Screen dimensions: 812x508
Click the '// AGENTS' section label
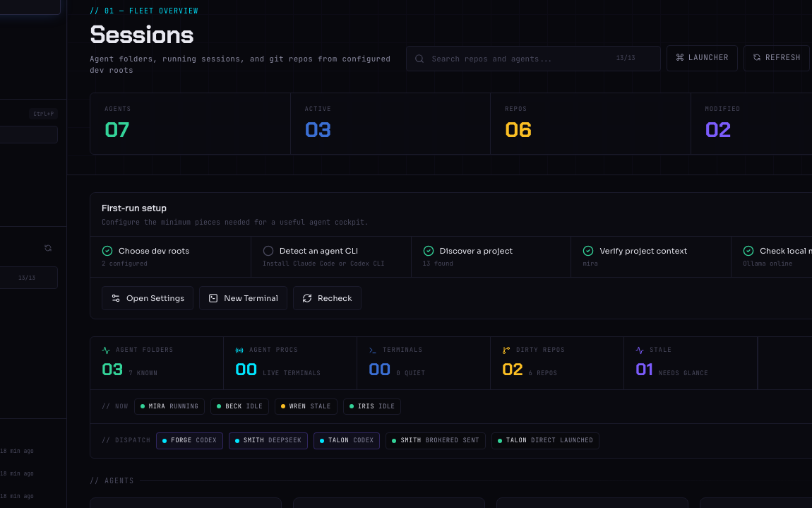[x=112, y=481]
